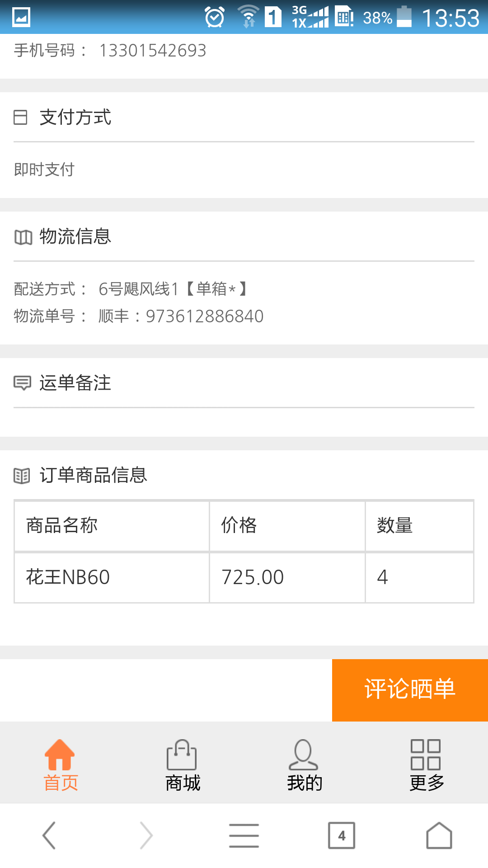Image resolution: width=488 pixels, height=868 pixels.
Task: Select tracking number 973612886840
Action: pyautogui.click(x=205, y=316)
